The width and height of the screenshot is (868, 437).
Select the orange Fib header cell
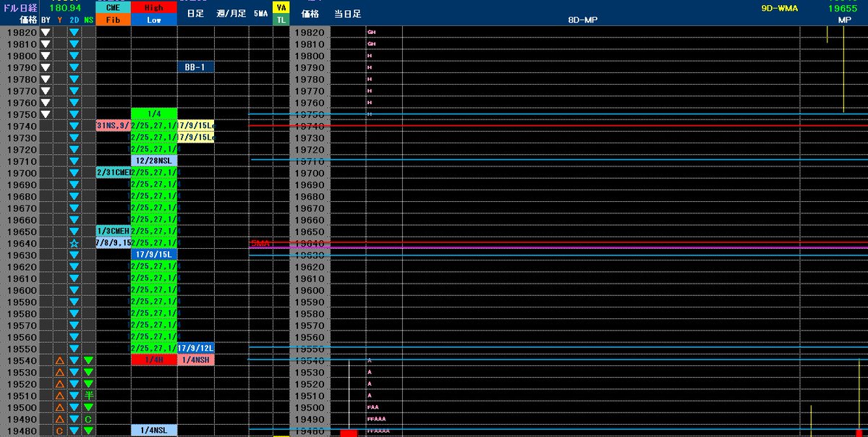[x=114, y=20]
